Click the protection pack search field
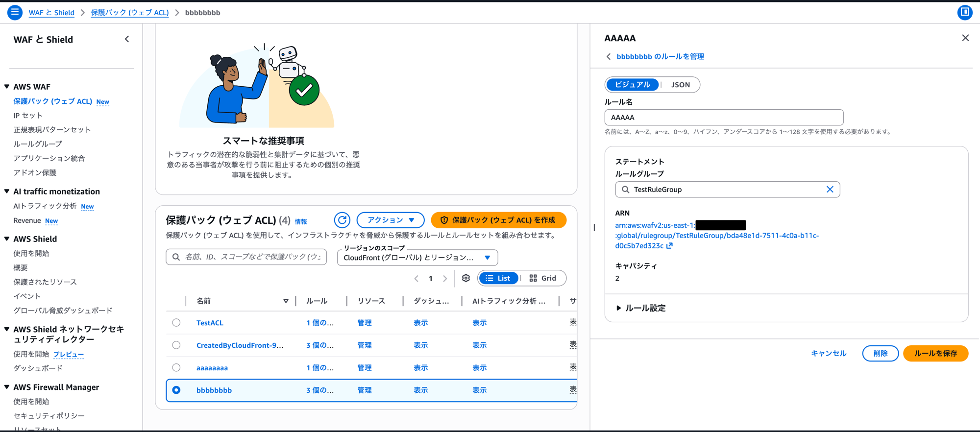980x432 pixels. (x=246, y=257)
